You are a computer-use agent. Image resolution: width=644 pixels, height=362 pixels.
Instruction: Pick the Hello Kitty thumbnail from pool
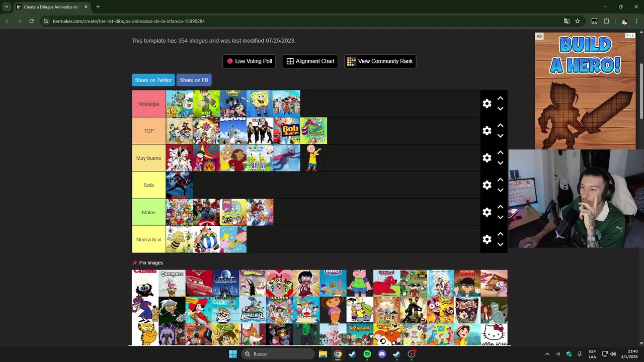click(x=494, y=334)
